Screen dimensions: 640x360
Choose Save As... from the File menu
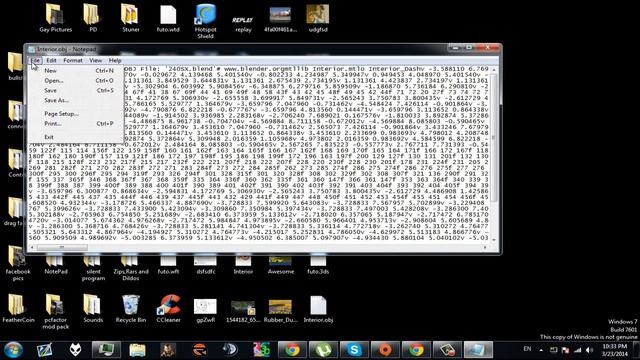77,100
